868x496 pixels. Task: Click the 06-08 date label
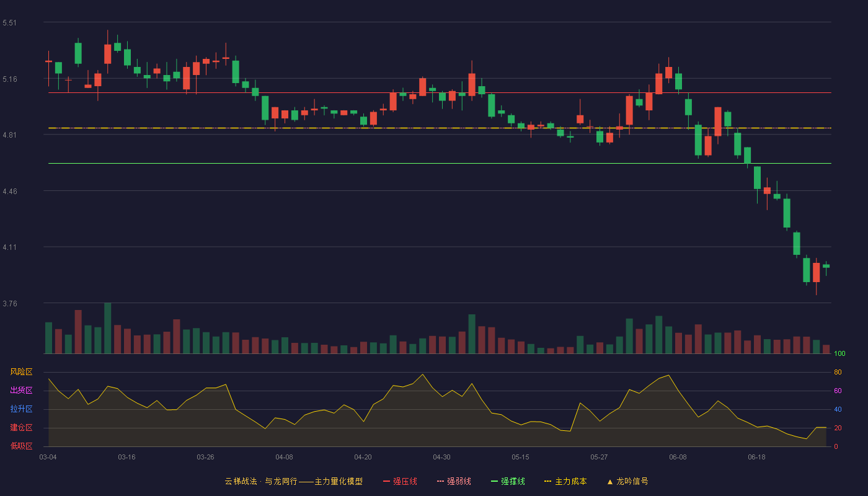click(x=678, y=457)
